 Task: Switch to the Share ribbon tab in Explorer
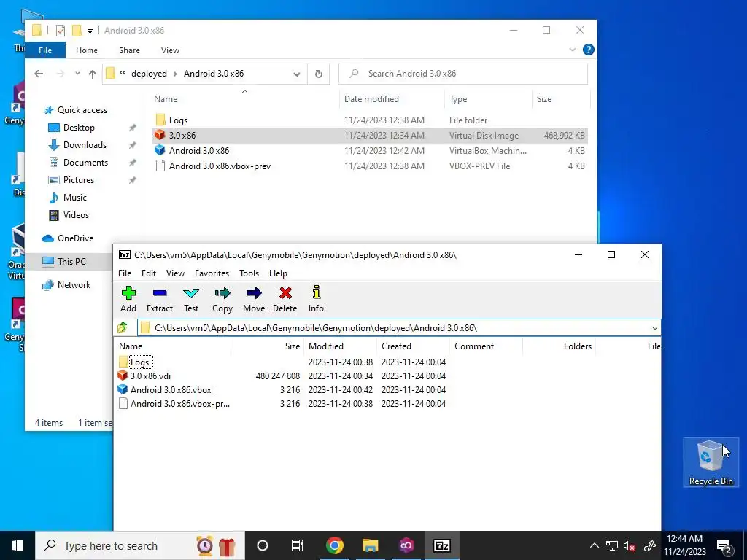[x=130, y=50]
